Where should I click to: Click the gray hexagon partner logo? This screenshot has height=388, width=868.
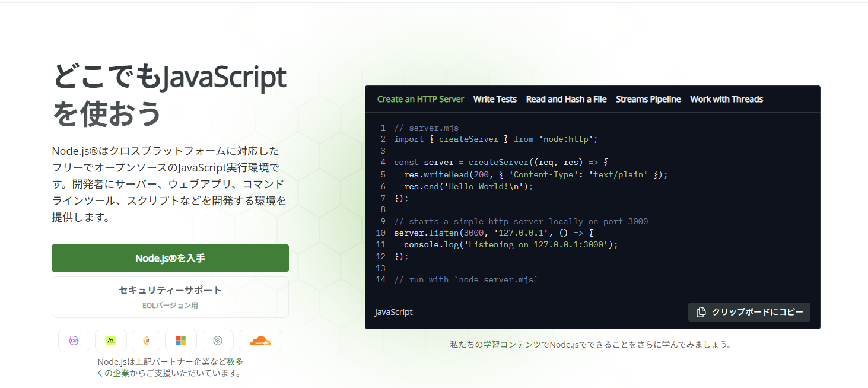pyautogui.click(x=218, y=341)
